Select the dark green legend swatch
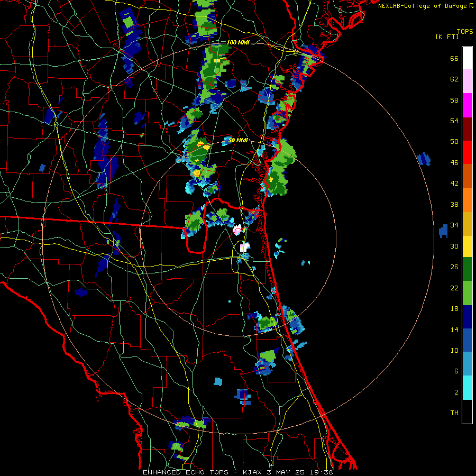 tap(467, 269)
